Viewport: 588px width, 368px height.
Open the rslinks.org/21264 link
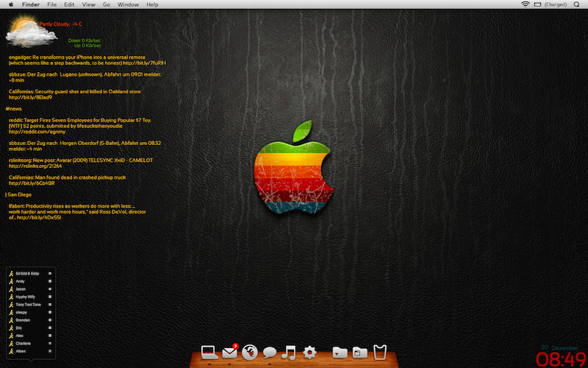click(35, 166)
